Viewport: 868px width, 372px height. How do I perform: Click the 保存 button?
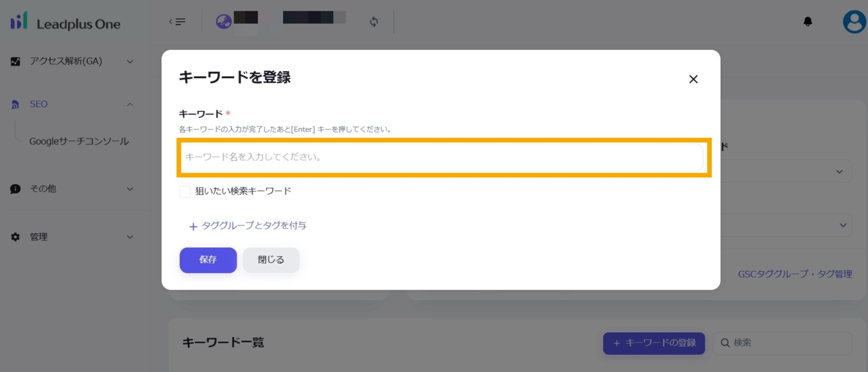point(208,260)
